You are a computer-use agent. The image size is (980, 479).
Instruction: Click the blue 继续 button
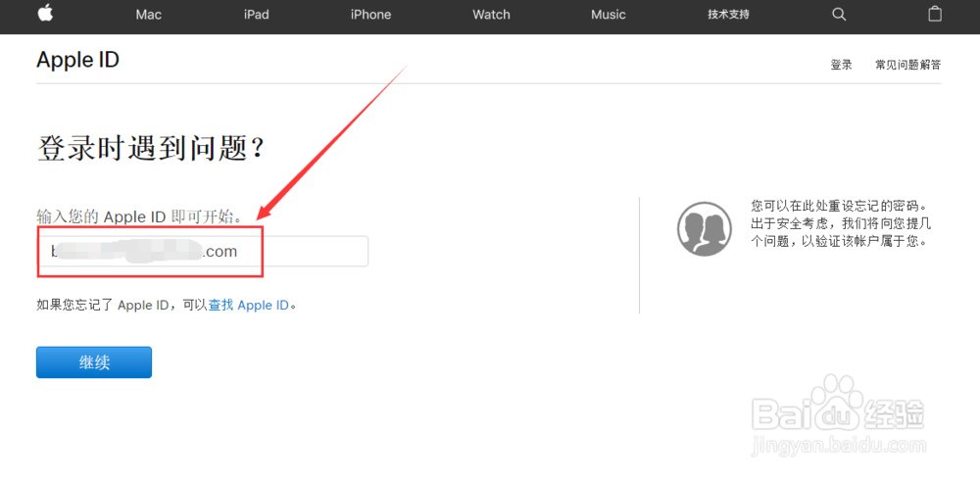(94, 362)
